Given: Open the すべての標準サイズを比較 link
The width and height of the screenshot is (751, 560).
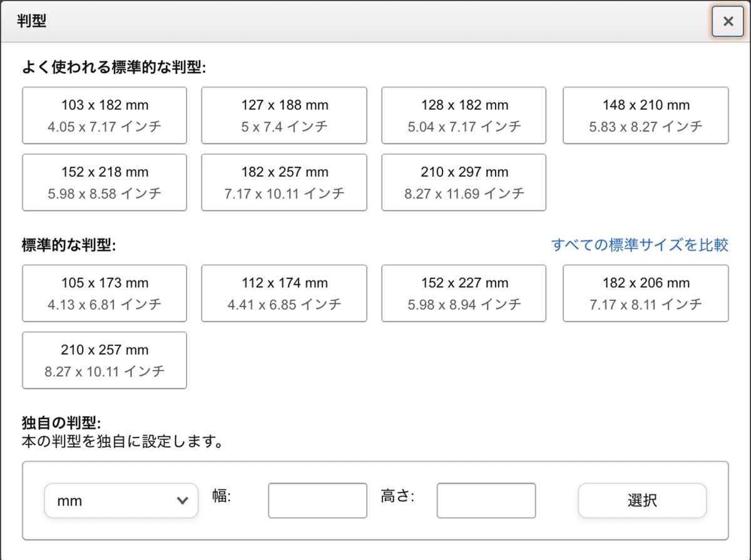Looking at the screenshot, I should [x=640, y=245].
